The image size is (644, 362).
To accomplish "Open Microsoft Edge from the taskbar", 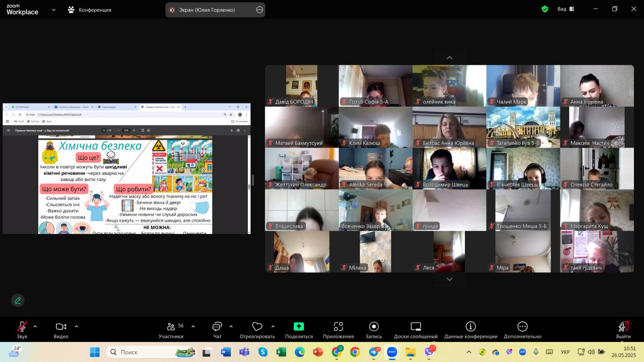I will (299, 352).
